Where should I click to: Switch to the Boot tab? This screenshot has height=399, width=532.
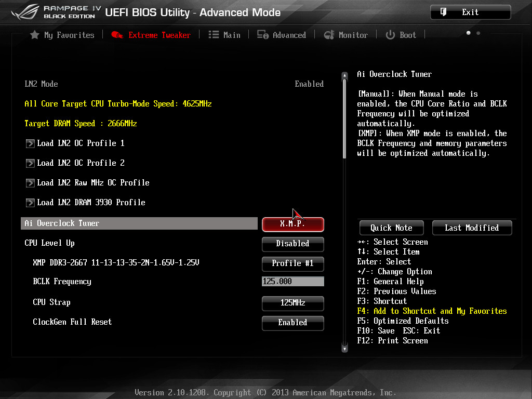[x=407, y=35]
